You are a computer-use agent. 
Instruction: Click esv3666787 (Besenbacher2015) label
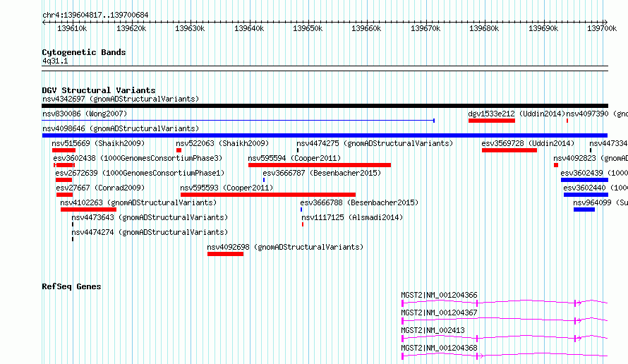click(x=322, y=173)
